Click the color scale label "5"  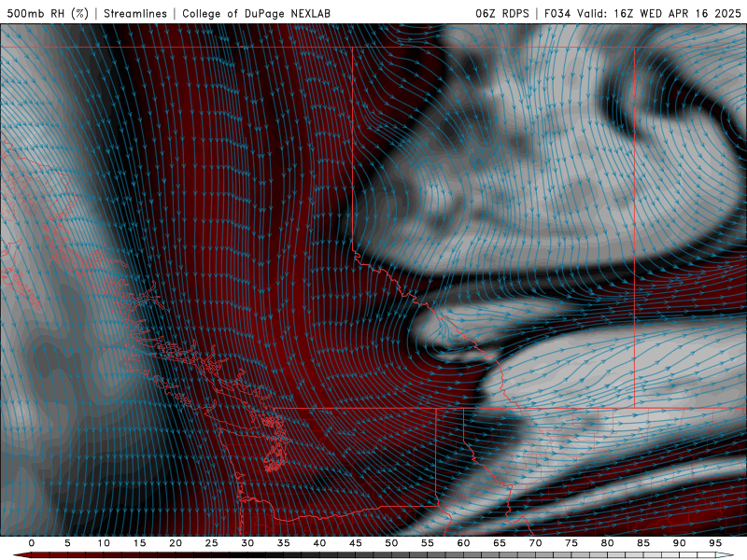(67, 543)
